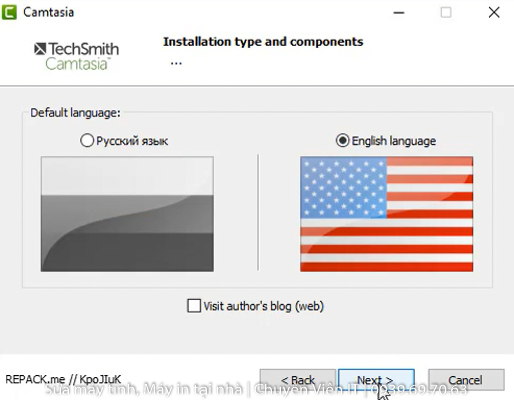Go back with the Back button
The height and width of the screenshot is (400, 514).
[x=298, y=380]
